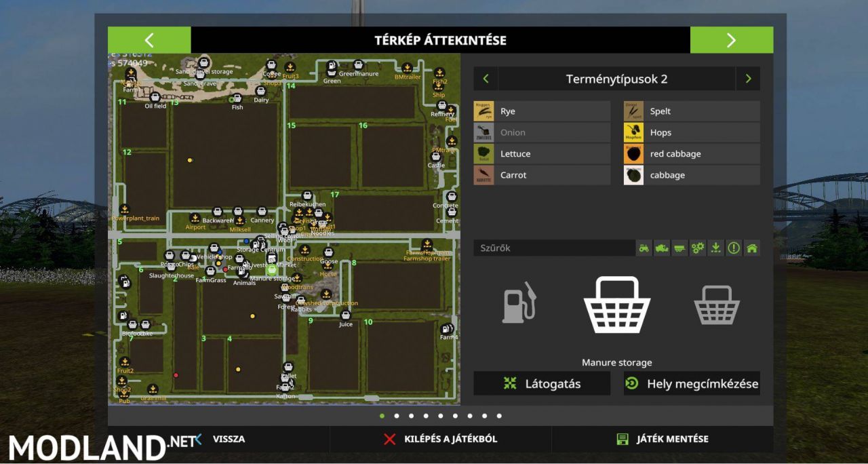The width and height of the screenshot is (868, 464).
Task: Choose the fuel pump hotspot
Action: pos(519,303)
